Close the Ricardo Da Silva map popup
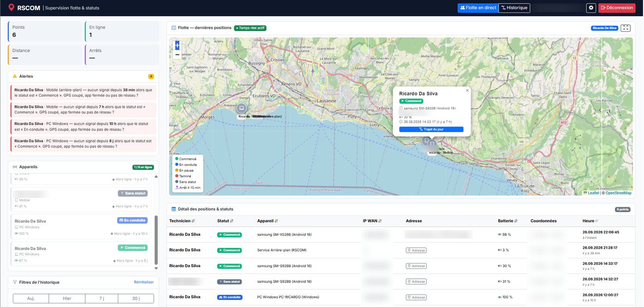Viewport: 644px width, 307px height. point(467,90)
